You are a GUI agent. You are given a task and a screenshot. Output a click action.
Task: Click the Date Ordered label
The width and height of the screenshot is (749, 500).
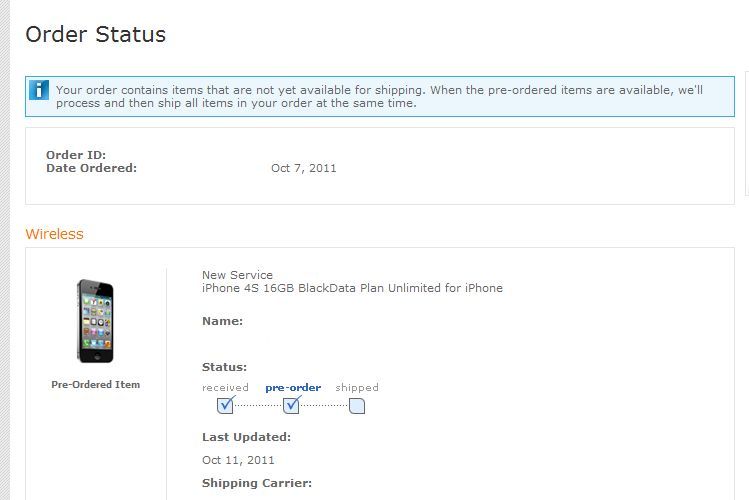pos(91,168)
